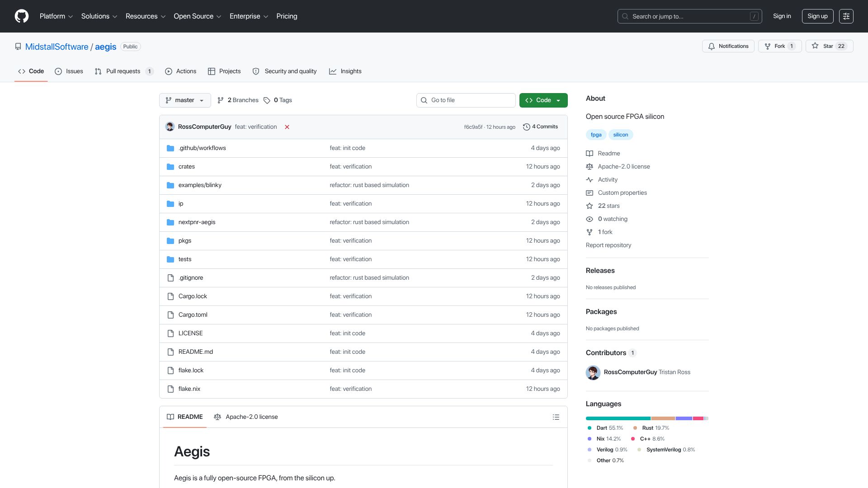The width and height of the screenshot is (868, 488).
Task: Click the Readme book icon in About
Action: point(590,154)
